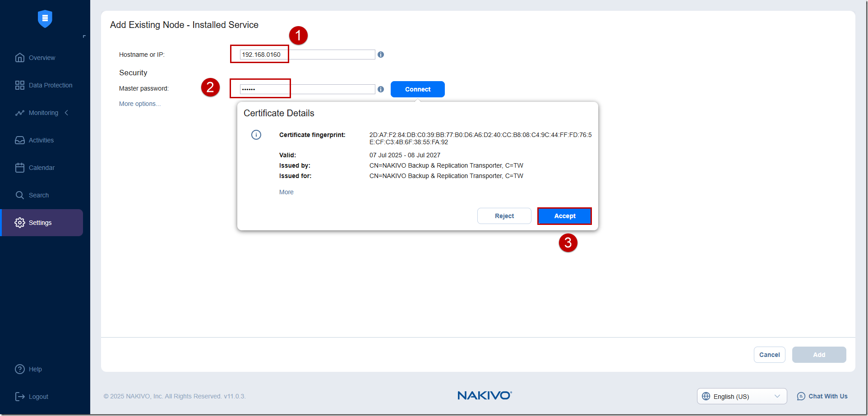Click the Activities inbox icon
The image size is (868, 416).
[x=20, y=140]
